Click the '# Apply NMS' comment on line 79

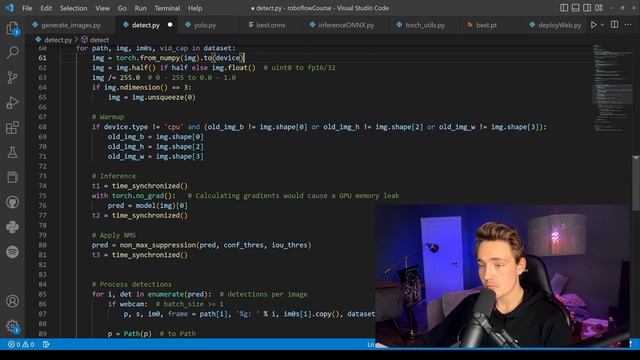pyautogui.click(x=113, y=235)
